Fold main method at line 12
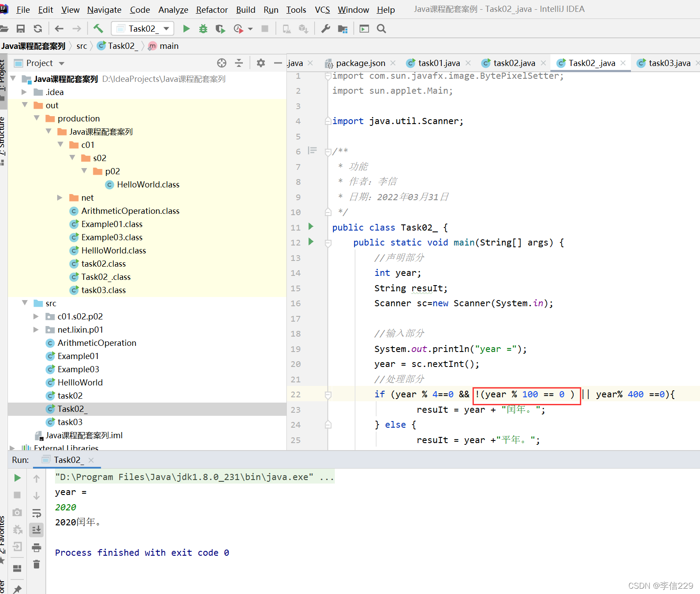 coord(328,243)
